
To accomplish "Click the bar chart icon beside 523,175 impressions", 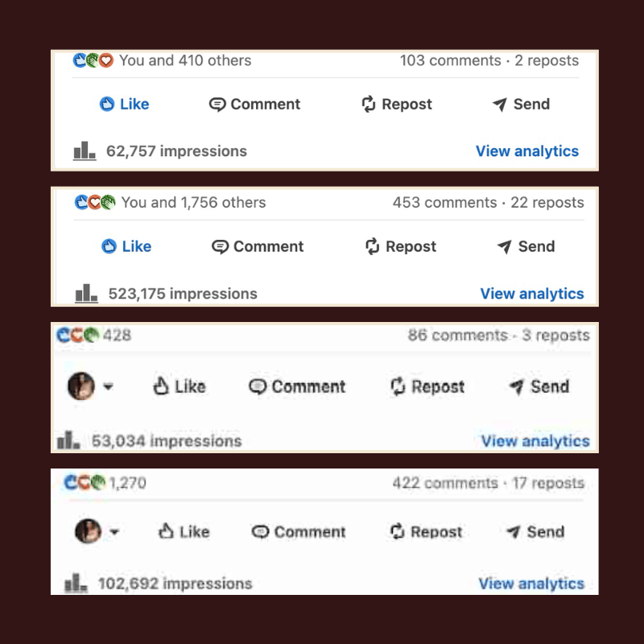I will (x=86, y=293).
